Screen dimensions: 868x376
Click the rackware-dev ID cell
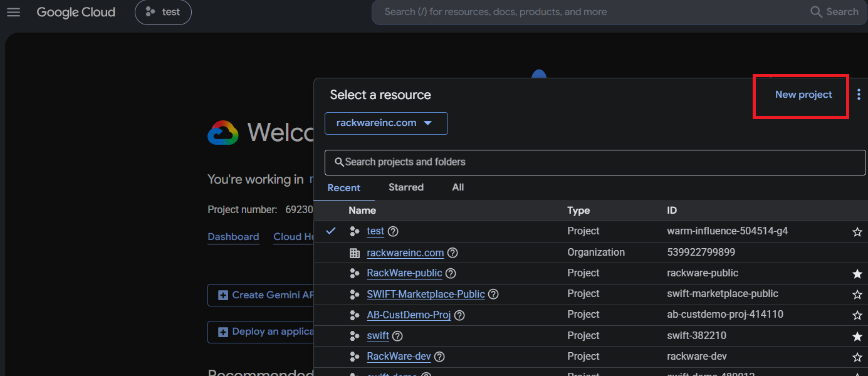click(697, 357)
